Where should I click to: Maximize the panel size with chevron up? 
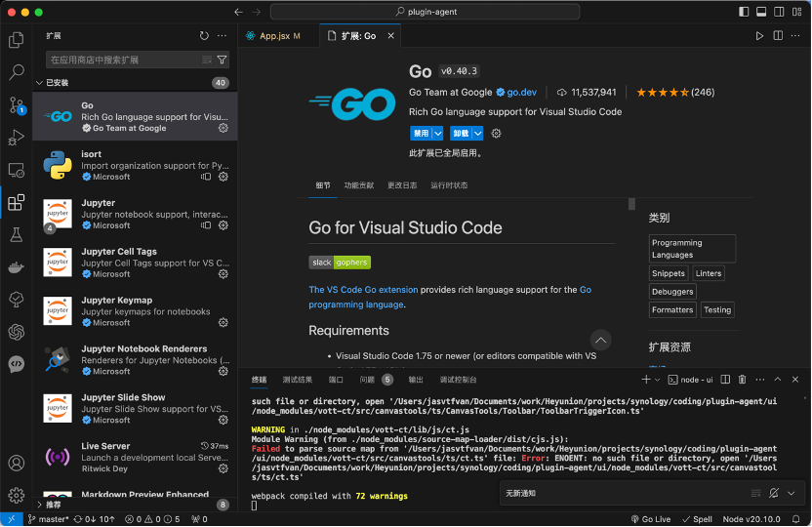click(777, 380)
